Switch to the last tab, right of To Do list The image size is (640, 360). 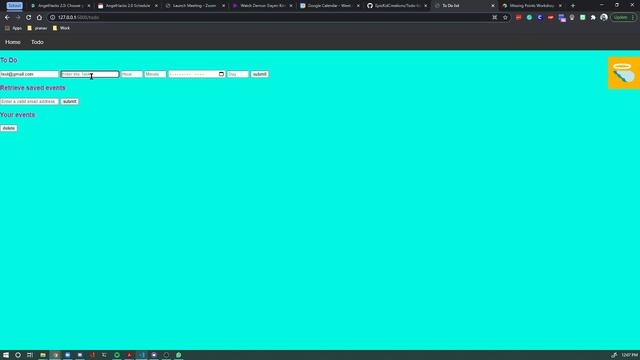coord(531,6)
